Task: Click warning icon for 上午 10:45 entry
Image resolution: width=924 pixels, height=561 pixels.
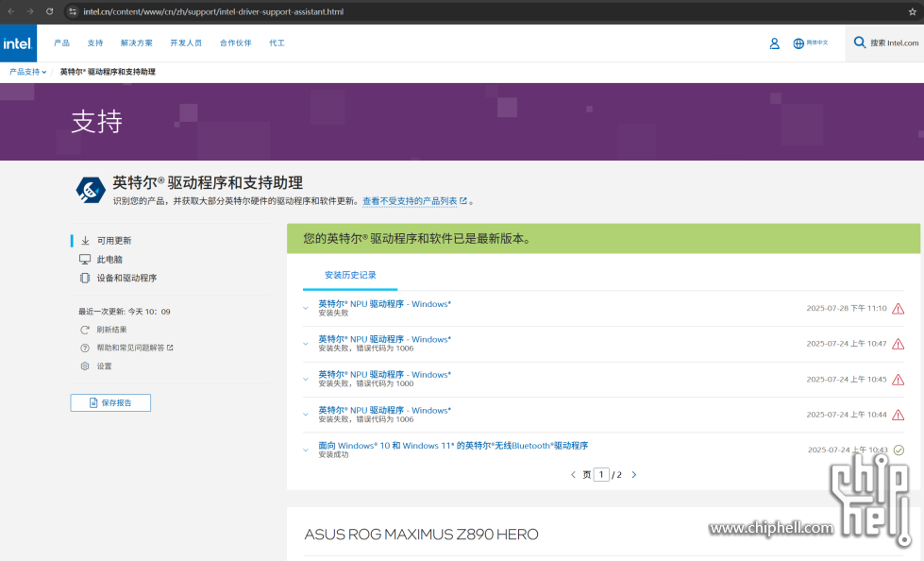Action: click(899, 380)
